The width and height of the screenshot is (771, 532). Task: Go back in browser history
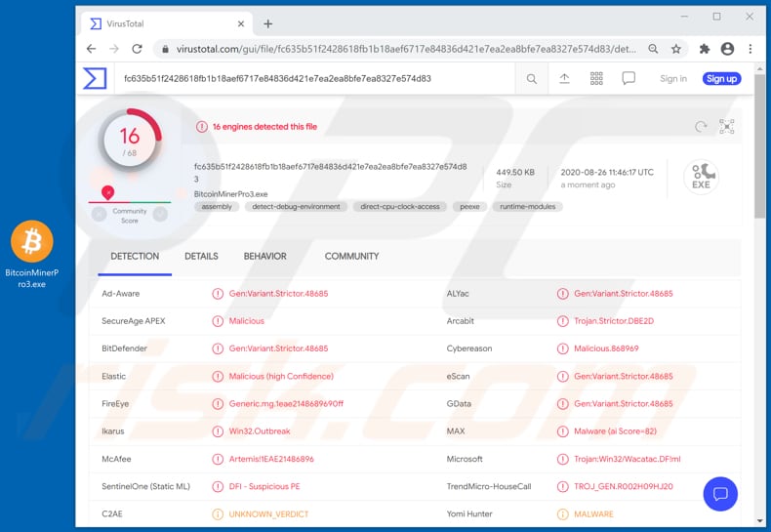91,49
